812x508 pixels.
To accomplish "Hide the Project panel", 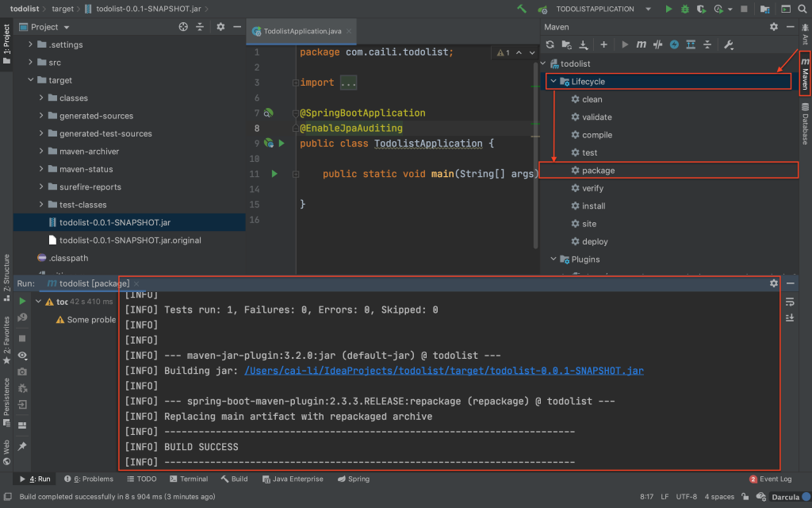I will 237,26.
